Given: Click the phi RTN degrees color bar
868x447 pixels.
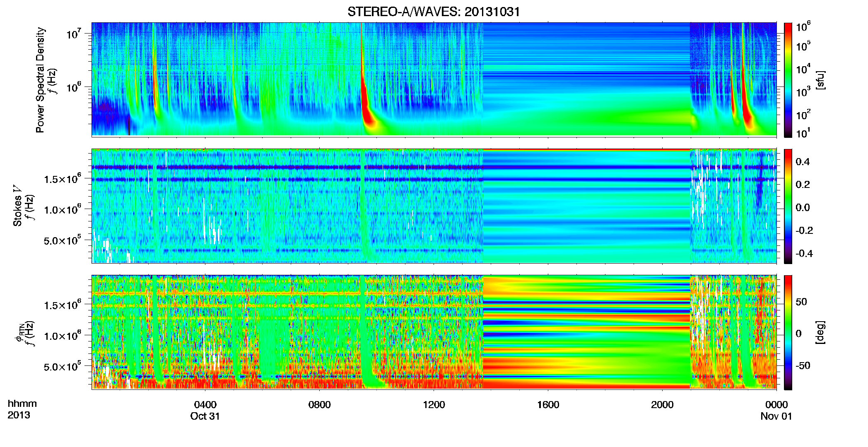Looking at the screenshot, I should click(x=788, y=332).
